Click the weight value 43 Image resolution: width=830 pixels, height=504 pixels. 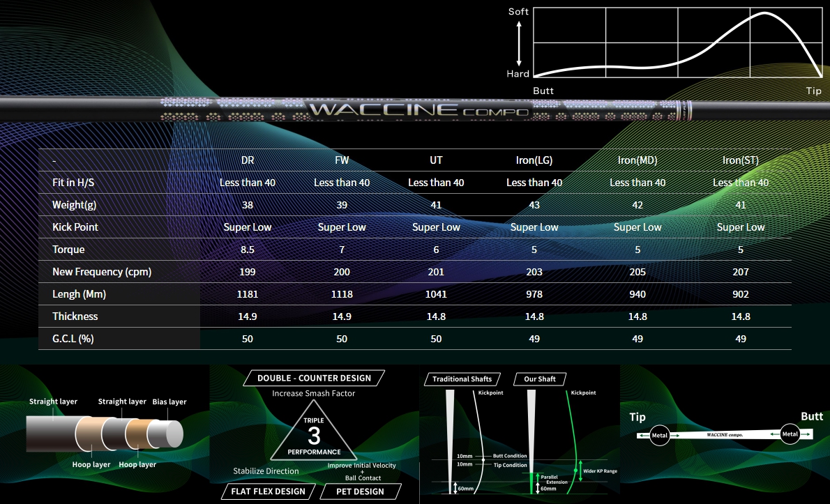534,205
